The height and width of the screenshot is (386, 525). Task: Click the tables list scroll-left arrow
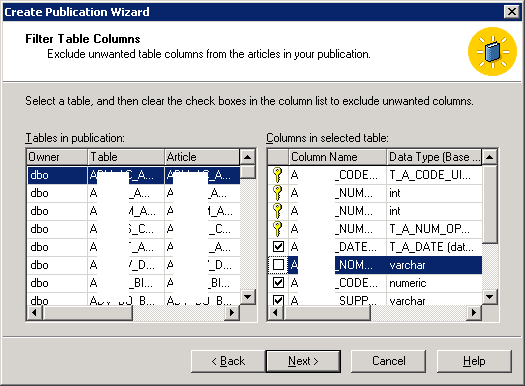pyautogui.click(x=34, y=313)
